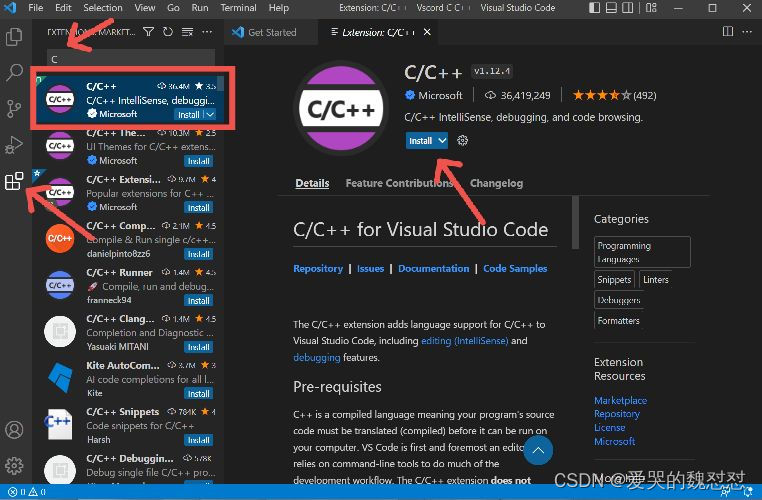Click the Microsoft publisher name on details page
762x500 pixels.
(x=440, y=96)
